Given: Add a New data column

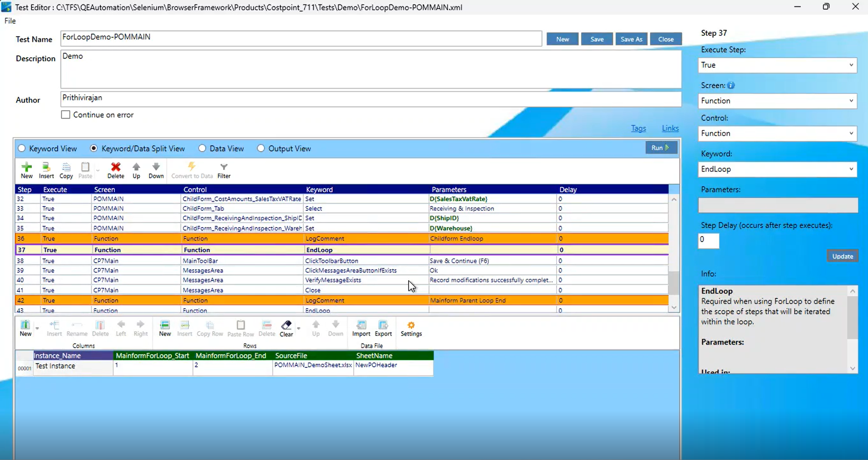Looking at the screenshot, I should [x=25, y=328].
